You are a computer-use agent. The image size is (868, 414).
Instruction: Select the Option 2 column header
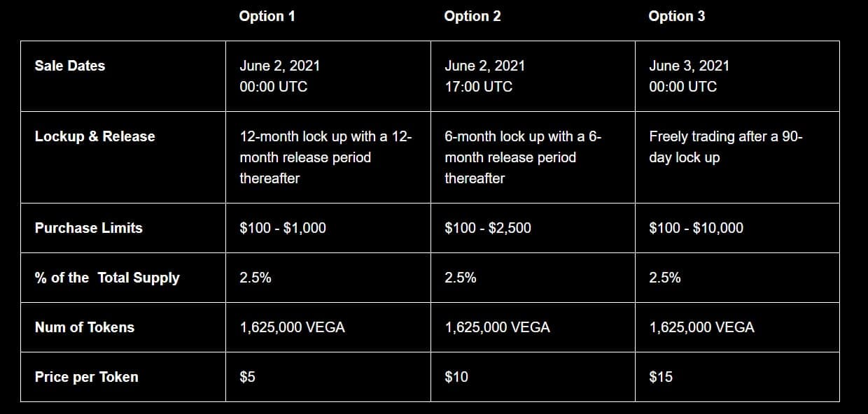472,16
